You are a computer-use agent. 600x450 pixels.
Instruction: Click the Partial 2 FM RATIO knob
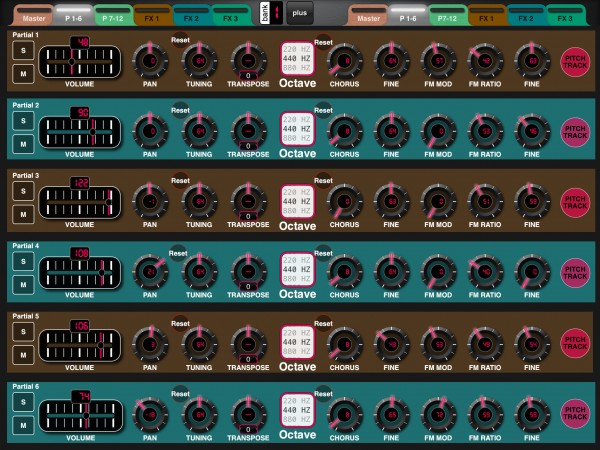[x=485, y=131]
